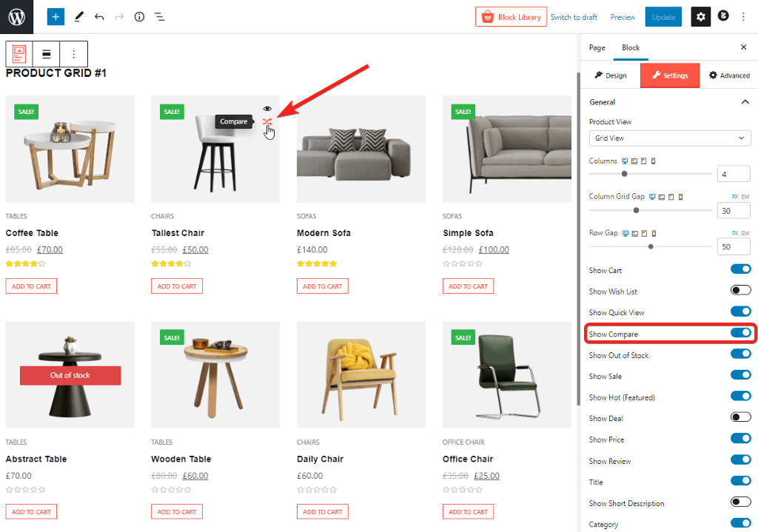Click the quick view eye icon
The width and height of the screenshot is (758, 532).
[267, 109]
